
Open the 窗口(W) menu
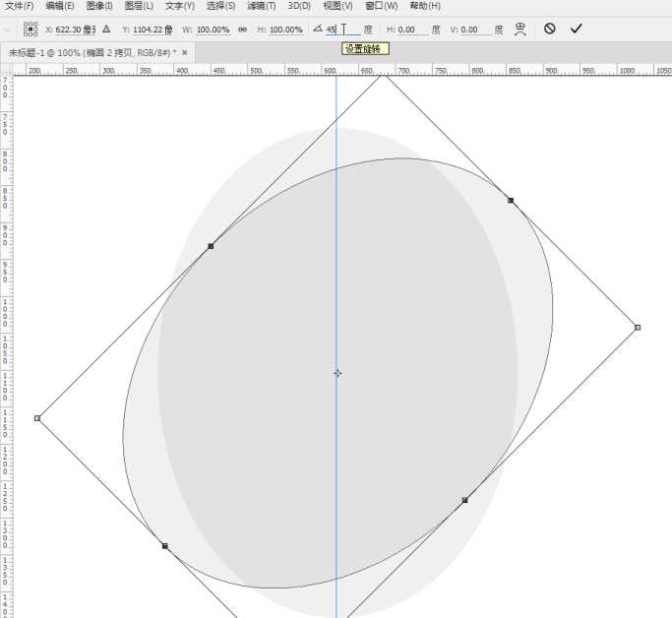(x=381, y=6)
